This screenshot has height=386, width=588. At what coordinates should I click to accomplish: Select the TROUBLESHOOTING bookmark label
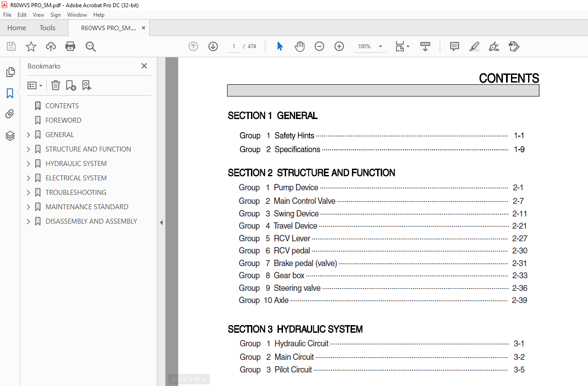(x=76, y=193)
